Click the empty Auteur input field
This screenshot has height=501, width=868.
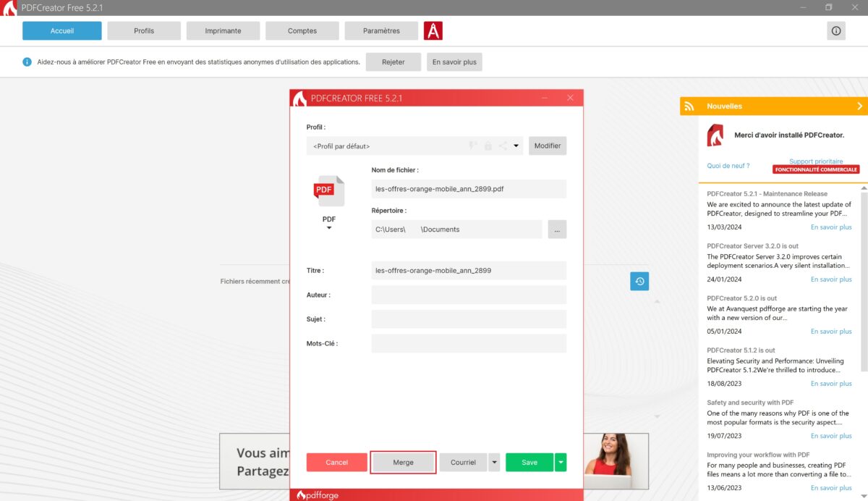(469, 295)
